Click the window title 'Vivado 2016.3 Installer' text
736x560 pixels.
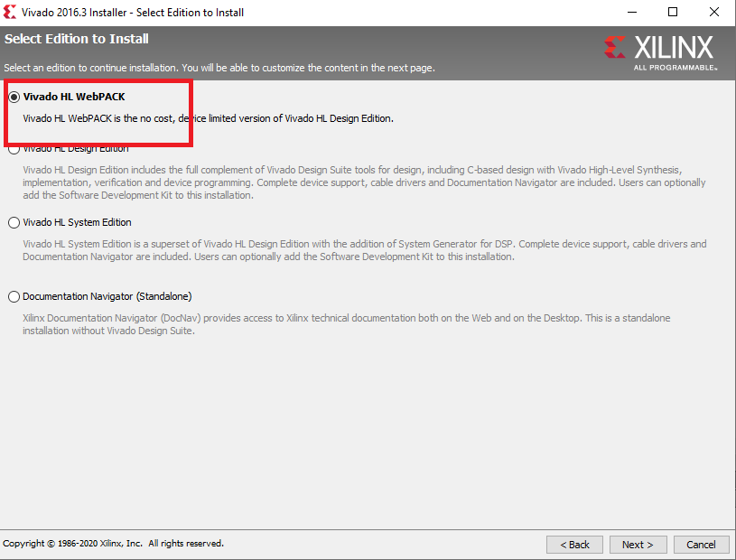(133, 13)
